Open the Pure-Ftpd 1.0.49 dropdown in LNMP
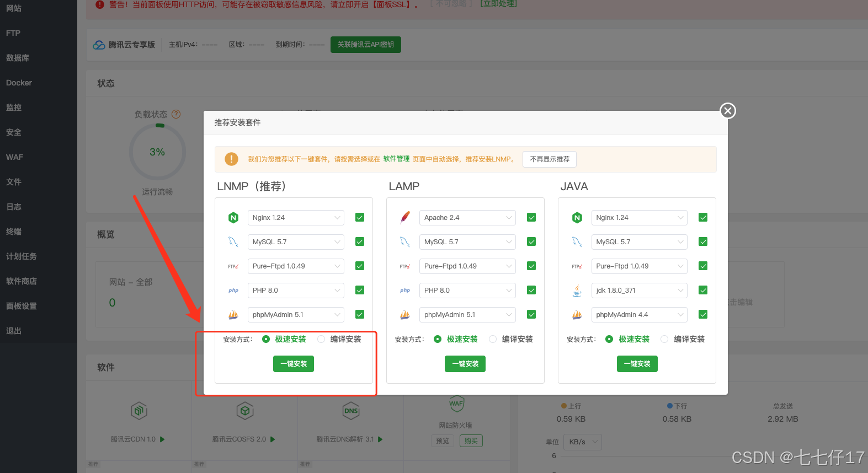The width and height of the screenshot is (868, 473). (296, 266)
